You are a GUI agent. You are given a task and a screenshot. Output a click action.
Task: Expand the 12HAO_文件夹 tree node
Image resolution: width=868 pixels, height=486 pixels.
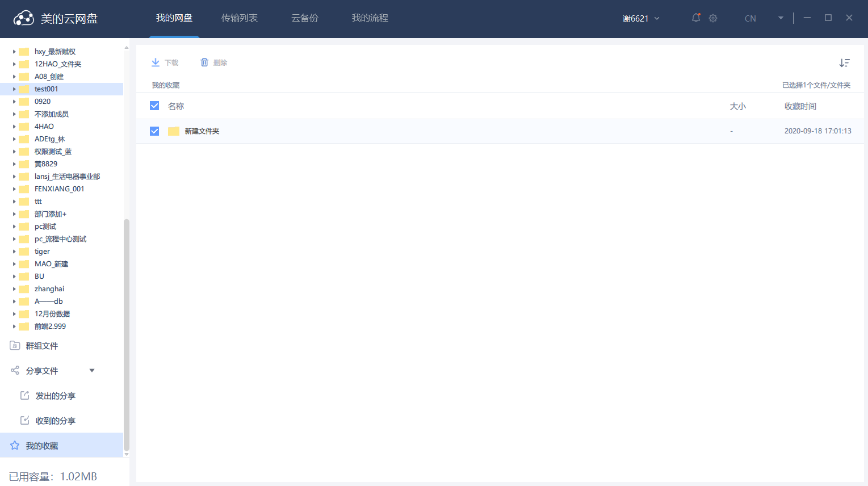point(14,64)
